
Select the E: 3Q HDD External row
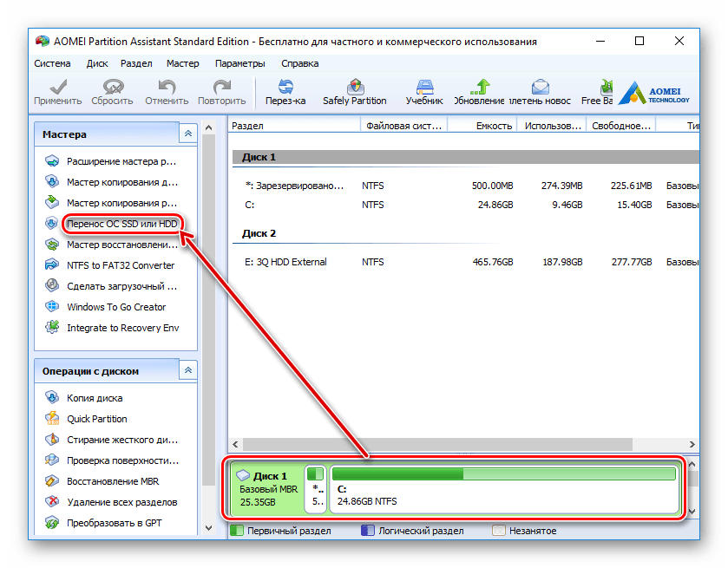pyautogui.click(x=466, y=262)
